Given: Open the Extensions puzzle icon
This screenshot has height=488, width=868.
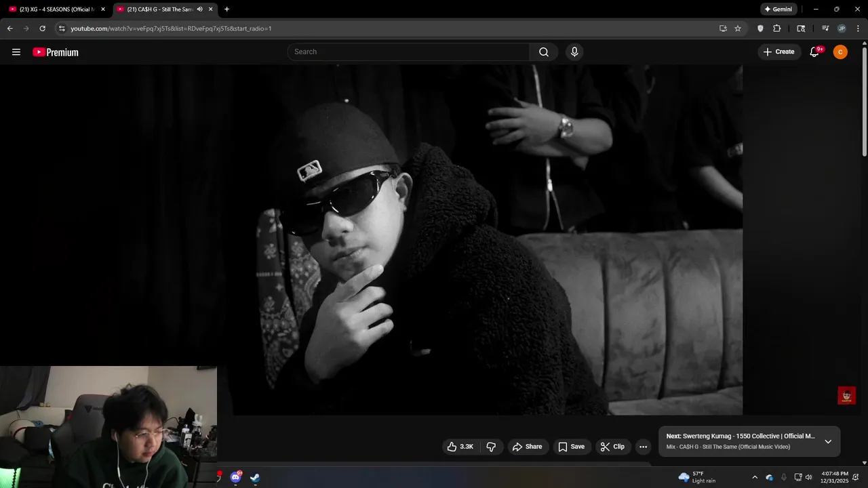Looking at the screenshot, I should pos(777,28).
